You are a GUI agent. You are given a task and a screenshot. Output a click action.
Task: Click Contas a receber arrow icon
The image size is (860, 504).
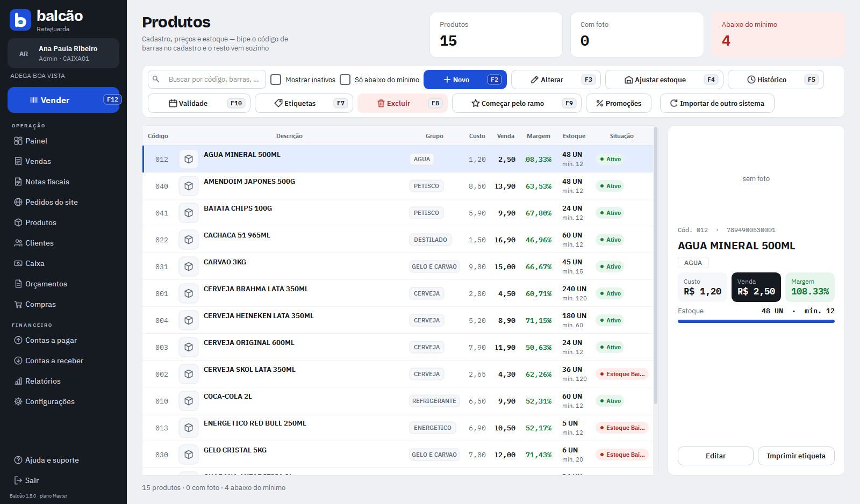(18, 361)
